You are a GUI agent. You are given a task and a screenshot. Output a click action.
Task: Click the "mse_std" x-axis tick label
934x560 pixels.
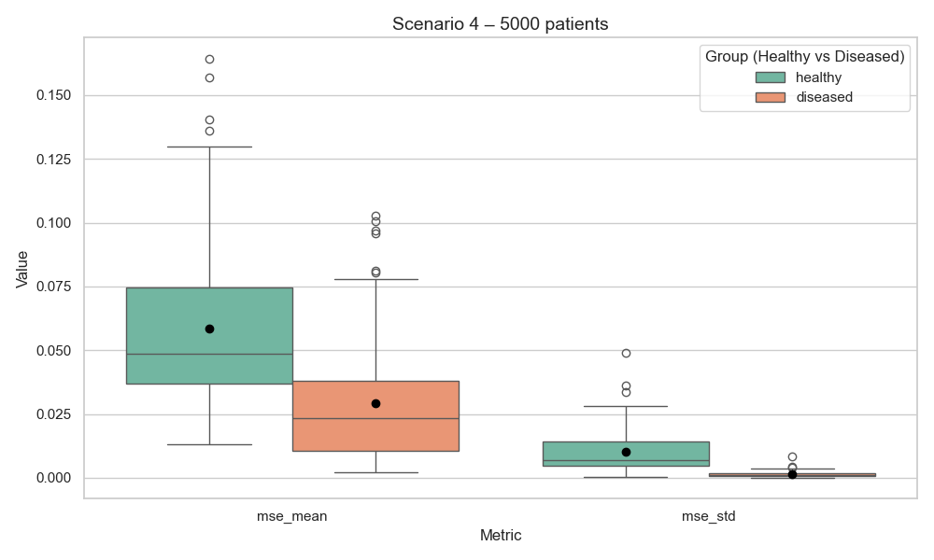[709, 515]
